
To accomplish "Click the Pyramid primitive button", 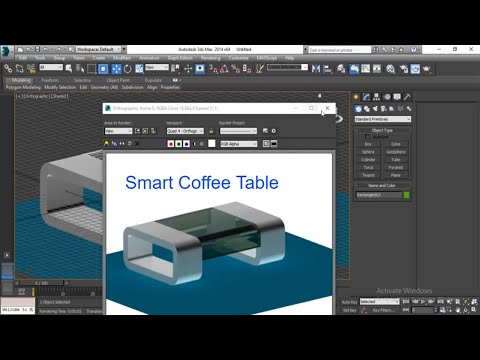I will (396, 167).
